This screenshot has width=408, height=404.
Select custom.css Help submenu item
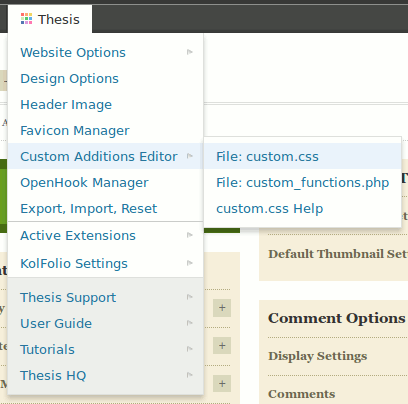point(302,208)
